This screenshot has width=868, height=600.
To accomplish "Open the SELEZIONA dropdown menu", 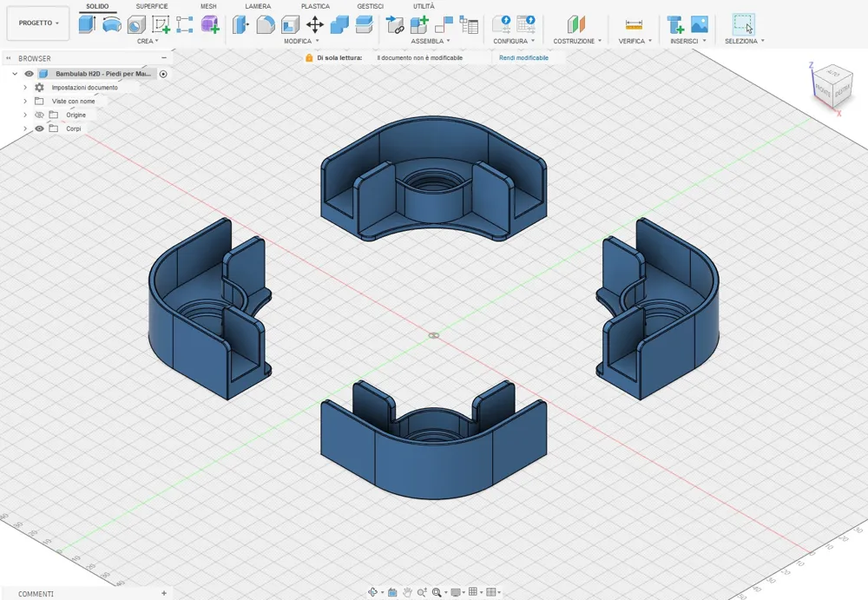I will point(745,41).
